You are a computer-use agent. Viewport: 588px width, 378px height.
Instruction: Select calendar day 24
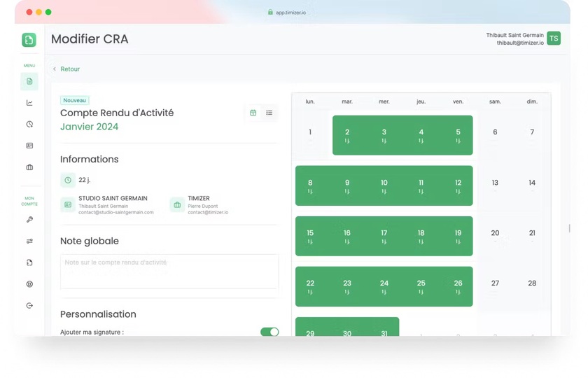click(x=384, y=286)
